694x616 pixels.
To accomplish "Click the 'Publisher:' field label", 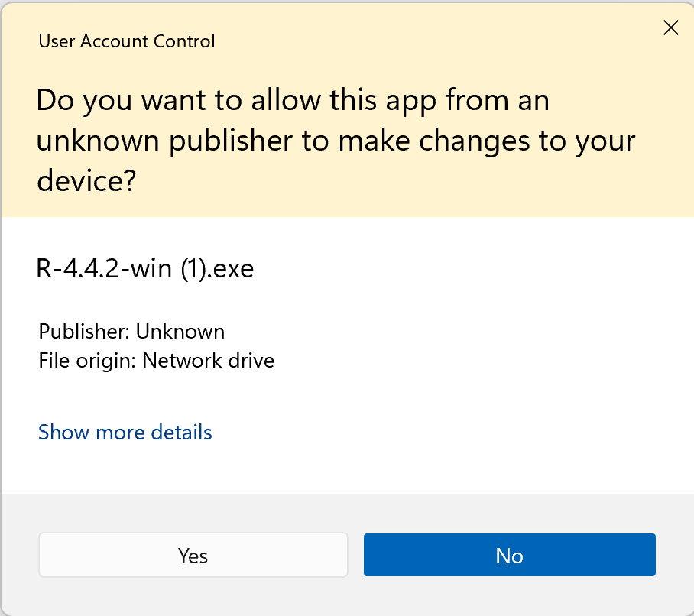I will (84, 332).
